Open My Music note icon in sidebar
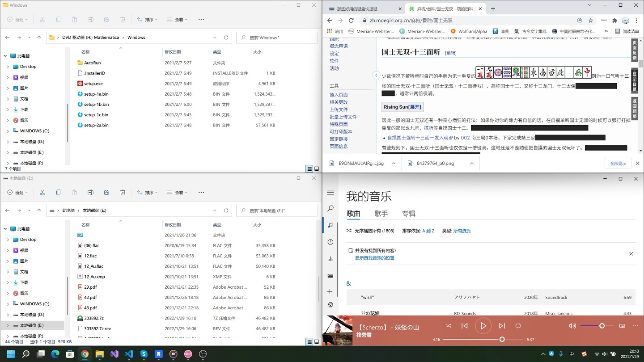Viewport: 644px width, 362px height. coord(330,225)
